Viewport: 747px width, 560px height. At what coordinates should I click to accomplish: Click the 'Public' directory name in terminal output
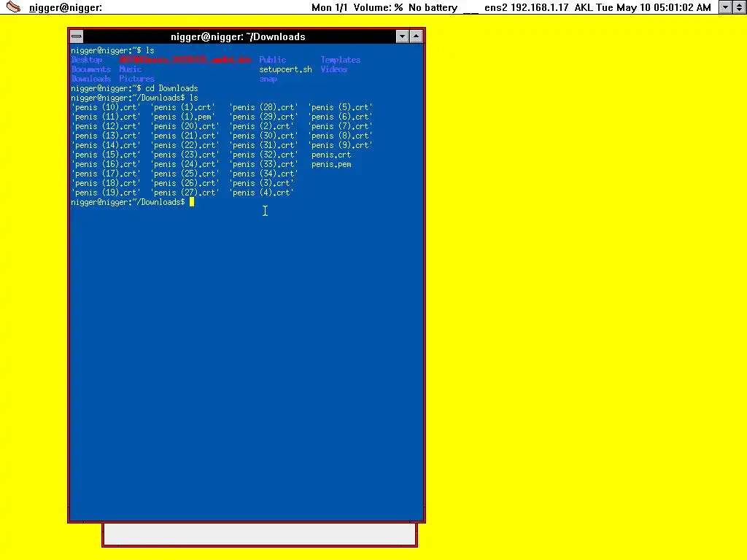pyautogui.click(x=273, y=60)
